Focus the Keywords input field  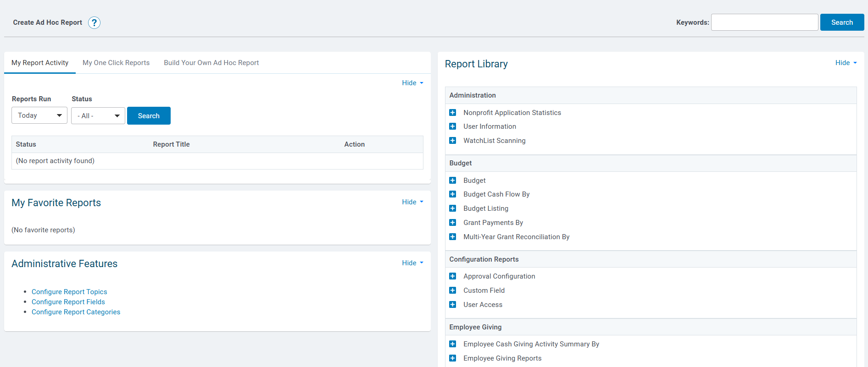764,22
